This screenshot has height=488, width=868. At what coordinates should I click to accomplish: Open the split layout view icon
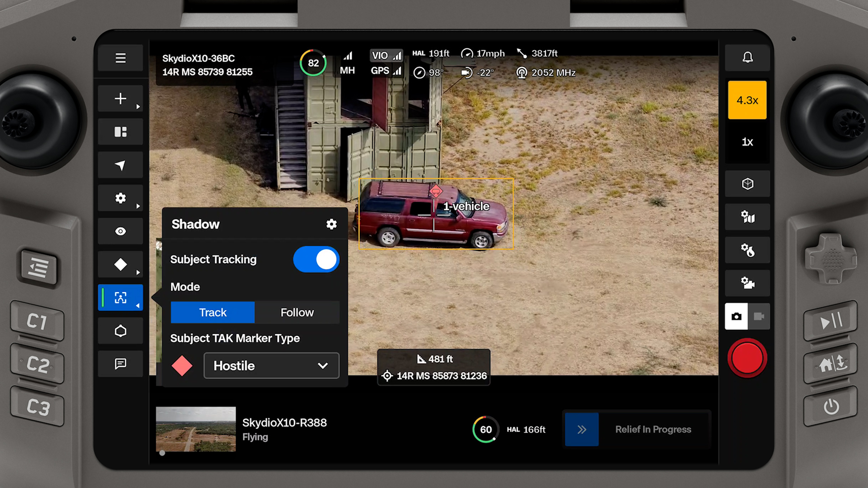pyautogui.click(x=120, y=132)
